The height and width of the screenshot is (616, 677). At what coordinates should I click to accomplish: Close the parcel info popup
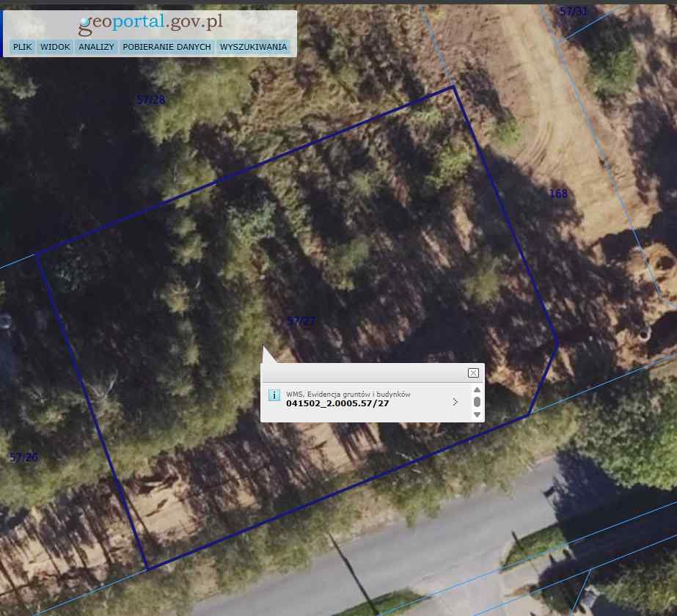pos(473,373)
